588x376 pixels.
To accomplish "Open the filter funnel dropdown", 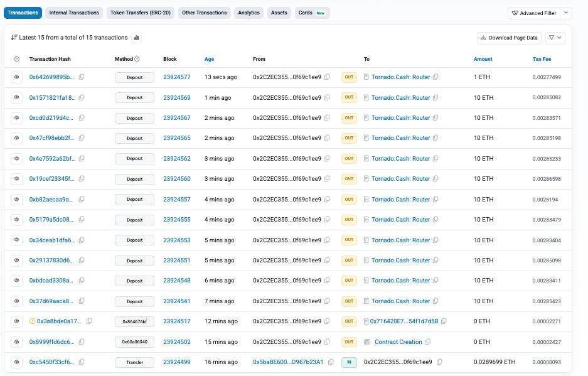I will (555, 38).
